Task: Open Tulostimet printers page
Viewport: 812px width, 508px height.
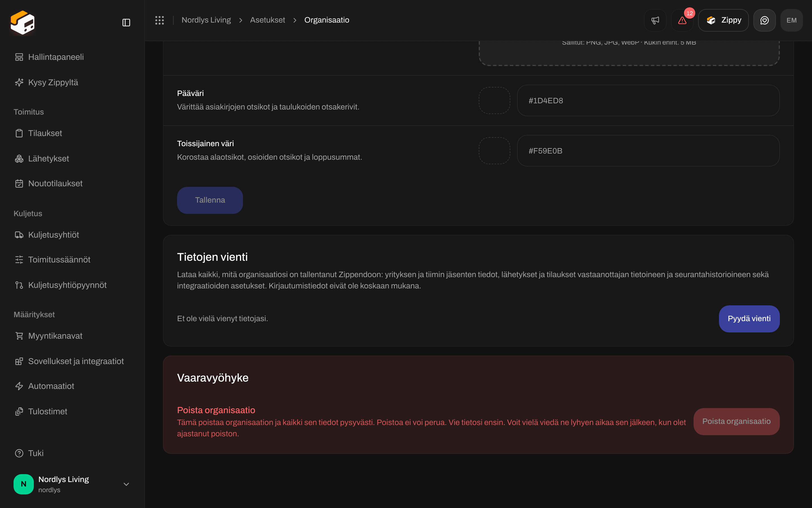Action: [72, 411]
